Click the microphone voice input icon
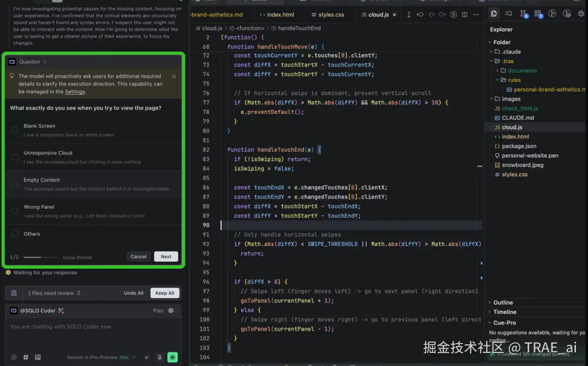Image resolution: width=588 pixels, height=366 pixels. (x=160, y=357)
